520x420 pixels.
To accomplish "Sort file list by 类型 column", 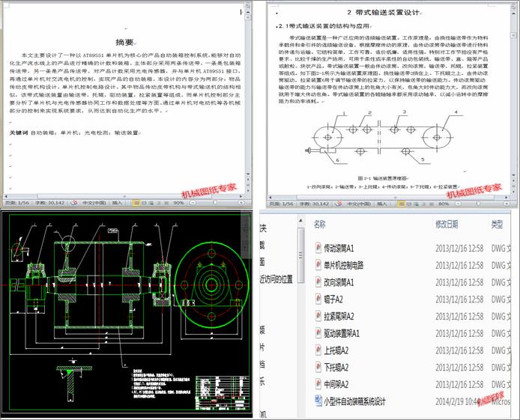I will [x=497, y=225].
